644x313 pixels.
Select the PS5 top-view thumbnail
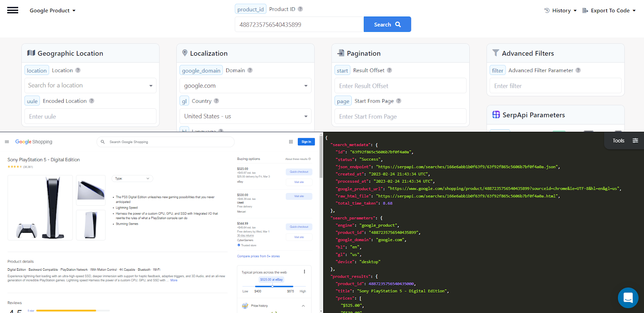[91, 191]
